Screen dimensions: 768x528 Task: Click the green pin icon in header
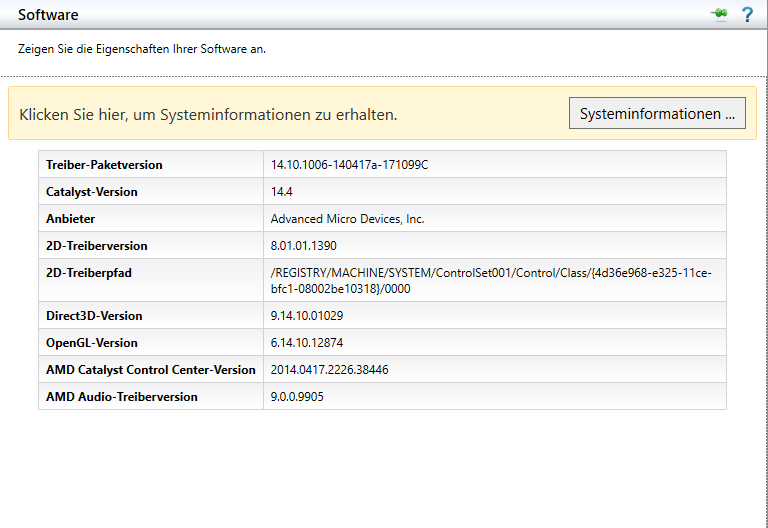click(720, 14)
